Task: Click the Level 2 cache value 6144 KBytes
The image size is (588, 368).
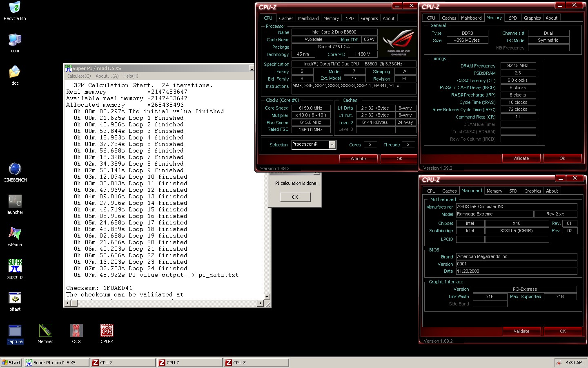Action: click(375, 122)
